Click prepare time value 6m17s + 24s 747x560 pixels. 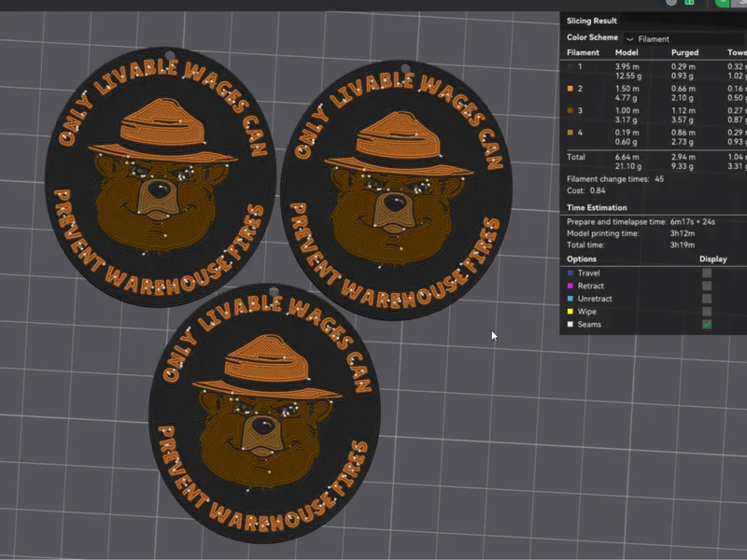(692, 222)
